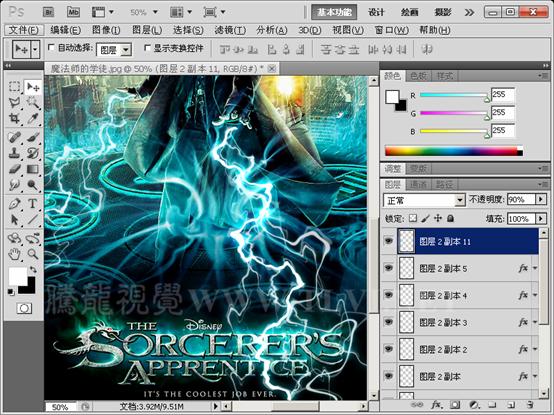Enable the Auto-Select checkbox (自动选择)
This screenshot has height=415, width=554.
coord(51,48)
